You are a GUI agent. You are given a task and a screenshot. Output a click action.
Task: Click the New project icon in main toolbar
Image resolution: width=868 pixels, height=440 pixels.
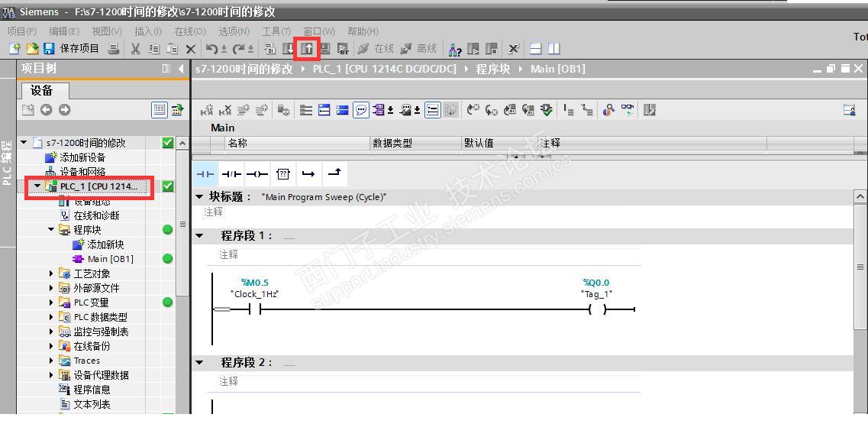click(15, 49)
